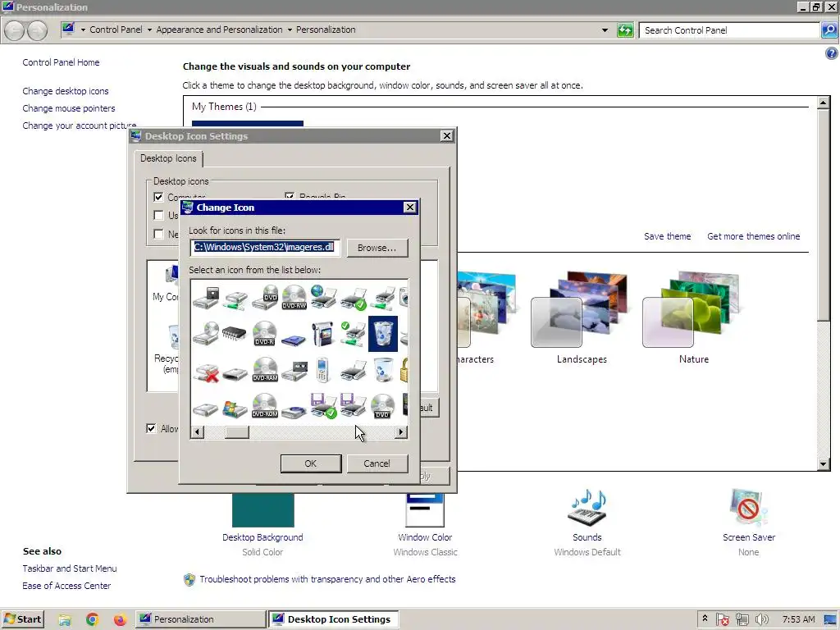Pick the disconnected drive icon with red X

[206, 372]
